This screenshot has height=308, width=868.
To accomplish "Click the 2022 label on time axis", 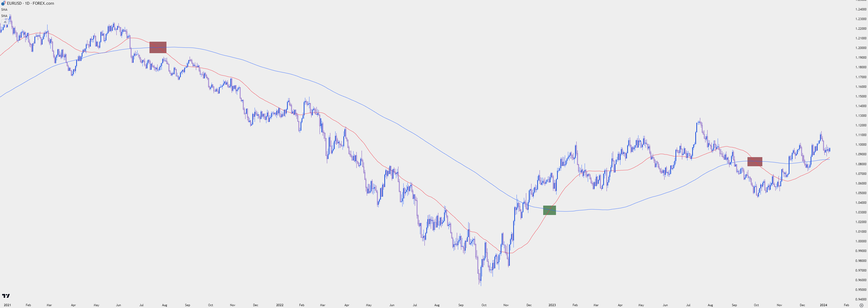I will coord(280,305).
